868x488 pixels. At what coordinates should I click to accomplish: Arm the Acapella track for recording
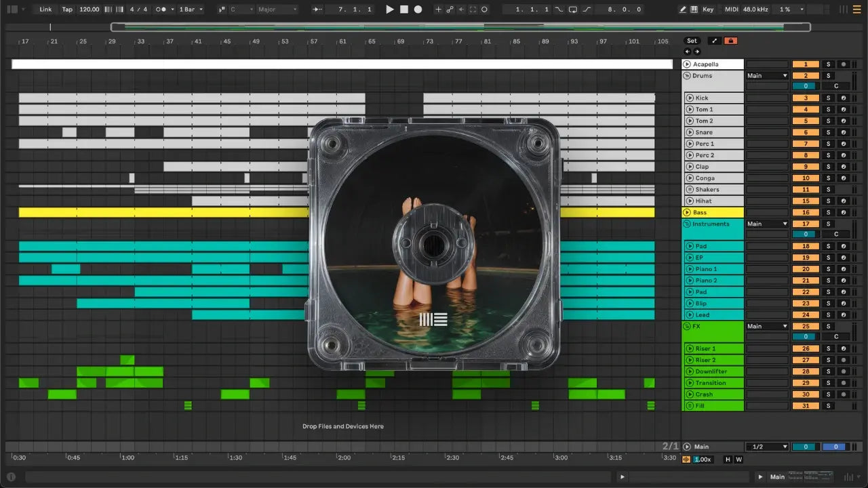point(843,64)
